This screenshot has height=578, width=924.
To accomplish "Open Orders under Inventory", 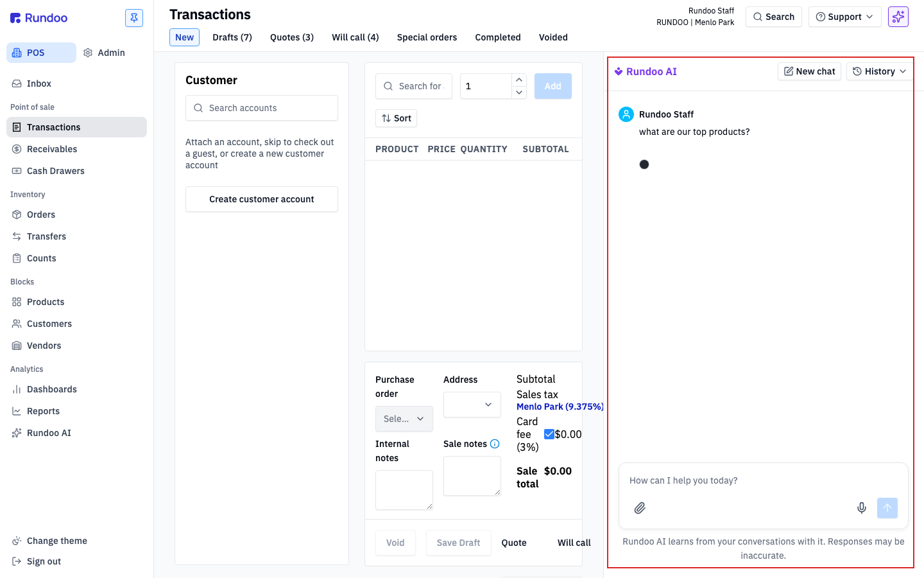I will coord(76,215).
